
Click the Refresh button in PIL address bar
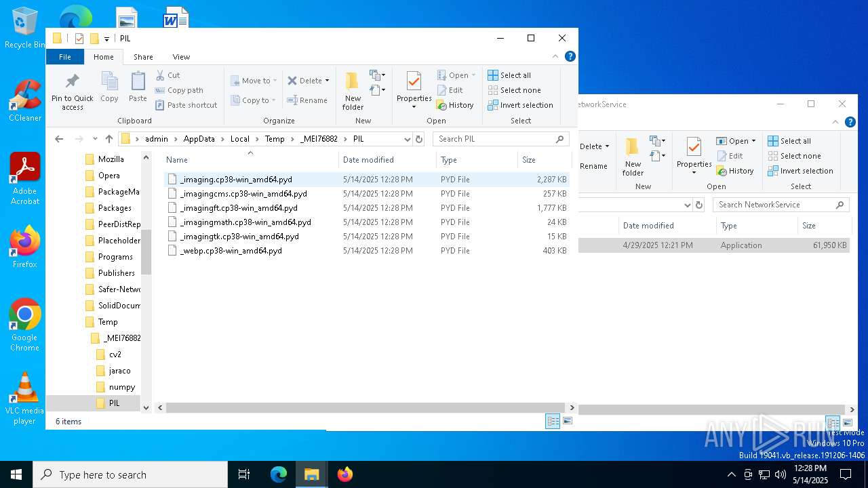coord(419,139)
